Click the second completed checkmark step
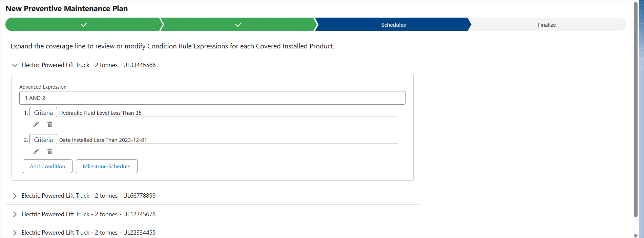 [238, 25]
